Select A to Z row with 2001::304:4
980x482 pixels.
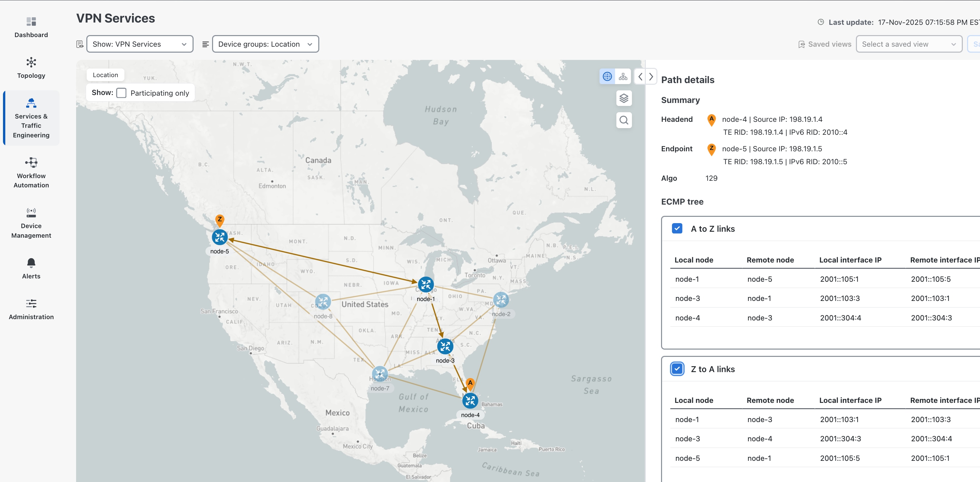coord(825,317)
